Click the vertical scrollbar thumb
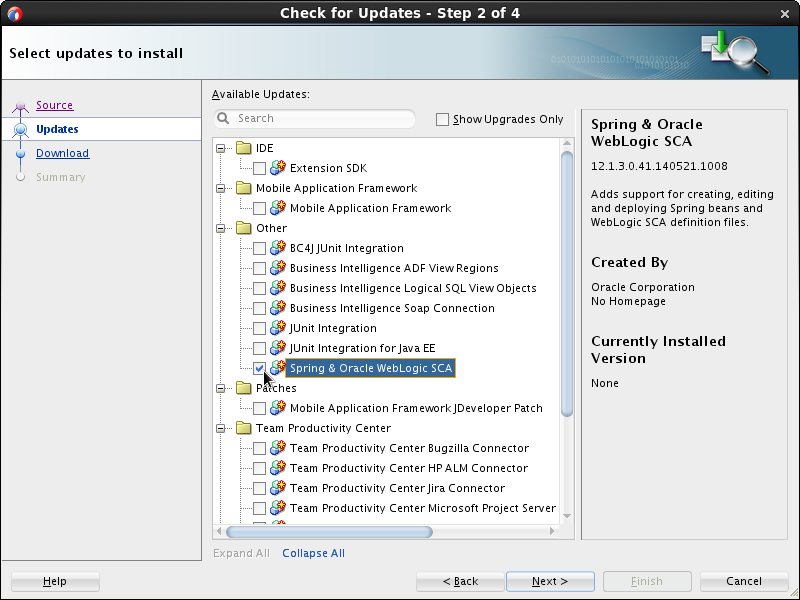Screen dimensions: 800x600 click(x=567, y=284)
